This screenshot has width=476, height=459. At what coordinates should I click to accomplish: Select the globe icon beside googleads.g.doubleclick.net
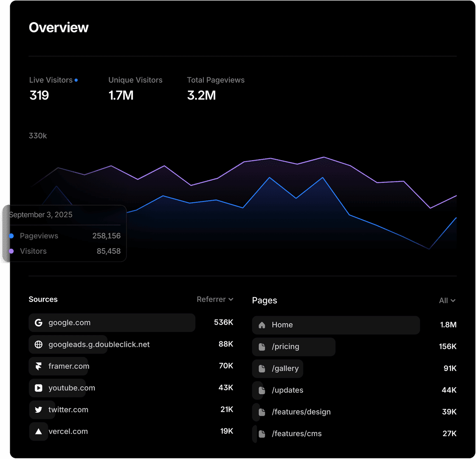pyautogui.click(x=38, y=344)
